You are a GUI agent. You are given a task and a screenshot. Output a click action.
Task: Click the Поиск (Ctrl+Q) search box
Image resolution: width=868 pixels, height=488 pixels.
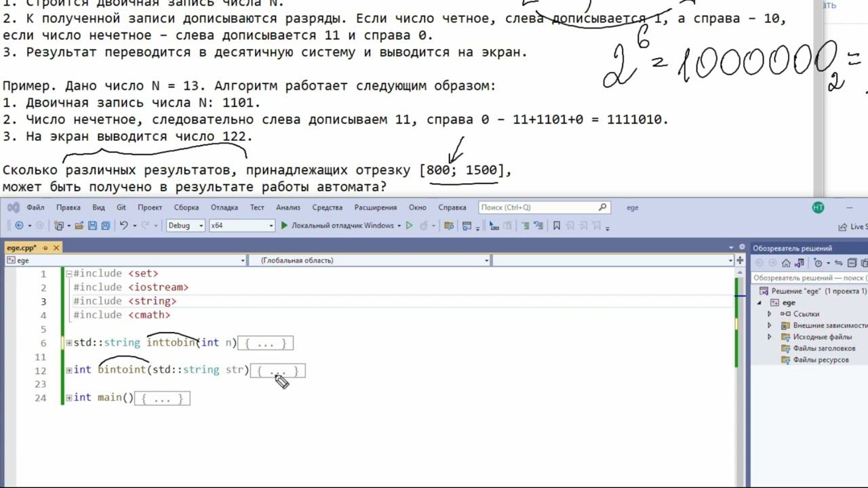click(545, 207)
